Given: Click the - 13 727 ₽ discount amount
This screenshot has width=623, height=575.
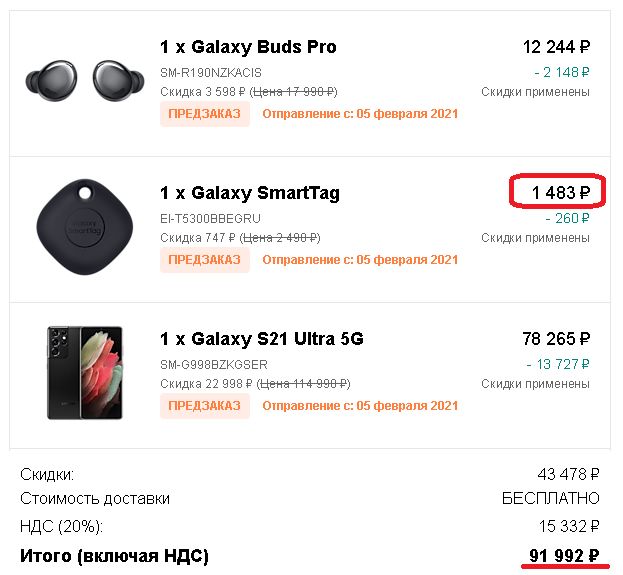Looking at the screenshot, I should 558,364.
